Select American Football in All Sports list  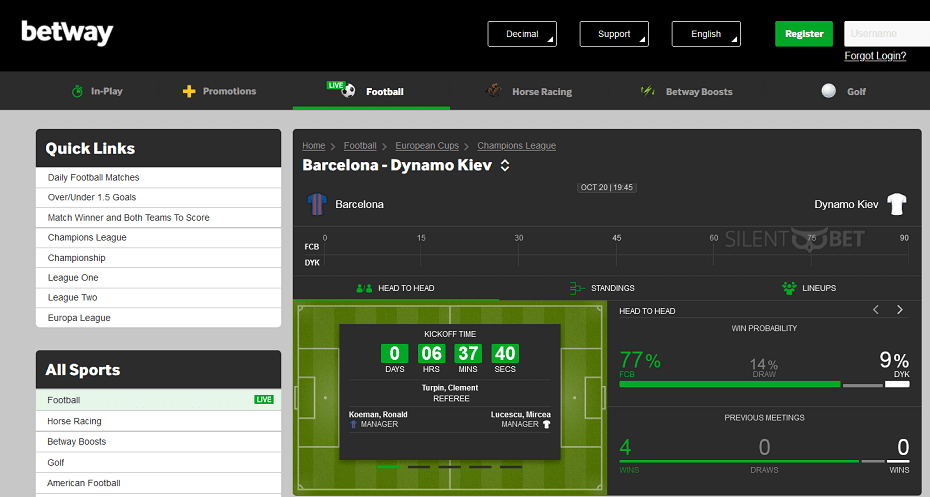(x=158, y=483)
